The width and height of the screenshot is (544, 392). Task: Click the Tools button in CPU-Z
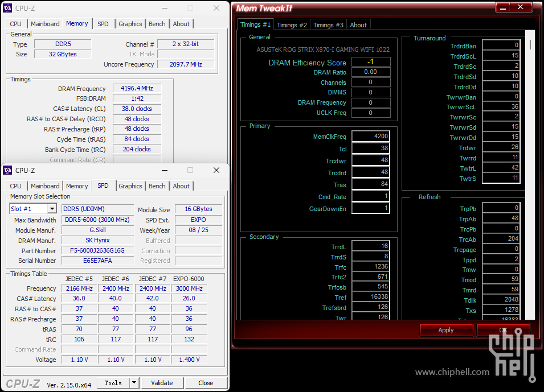pyautogui.click(x=113, y=383)
